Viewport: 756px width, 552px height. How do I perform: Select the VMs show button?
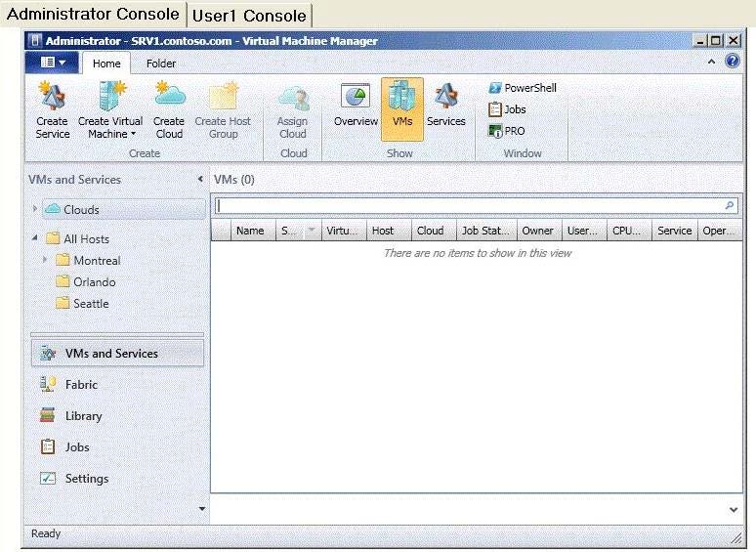[402, 109]
